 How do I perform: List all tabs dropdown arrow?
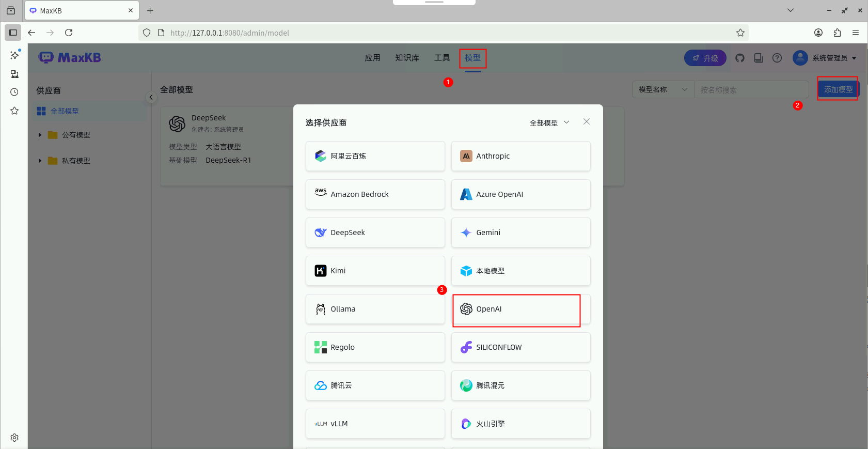791,10
